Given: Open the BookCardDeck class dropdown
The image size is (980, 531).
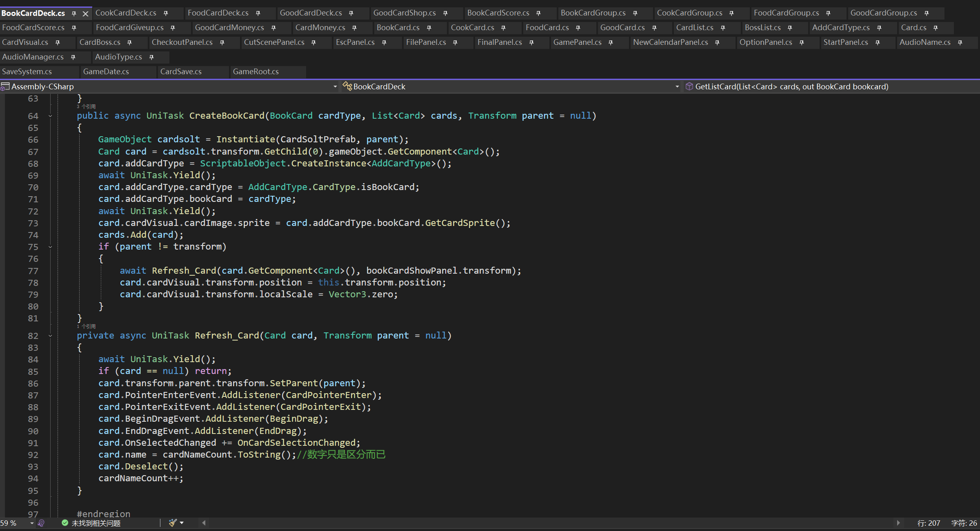Looking at the screenshot, I should (x=677, y=86).
